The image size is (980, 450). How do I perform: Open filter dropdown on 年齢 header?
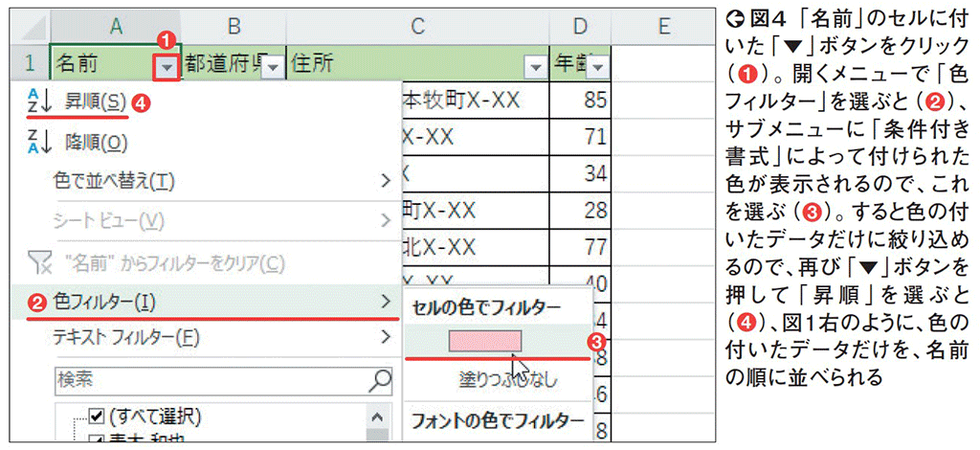coord(598,66)
